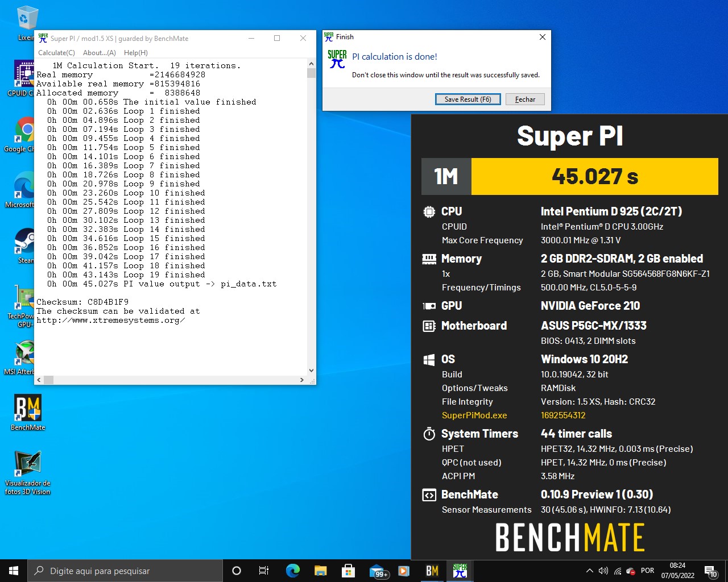Click the Windows OS icon in BenchMate
This screenshot has height=582, width=728.
[429, 359]
